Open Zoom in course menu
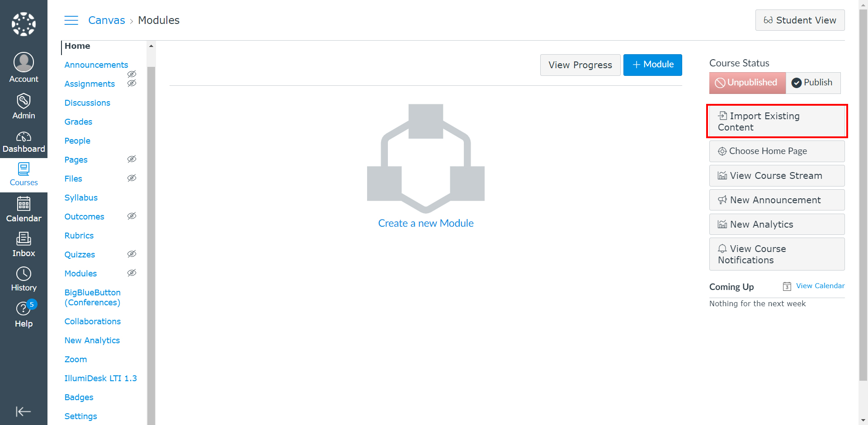This screenshot has height=425, width=868. click(x=75, y=360)
